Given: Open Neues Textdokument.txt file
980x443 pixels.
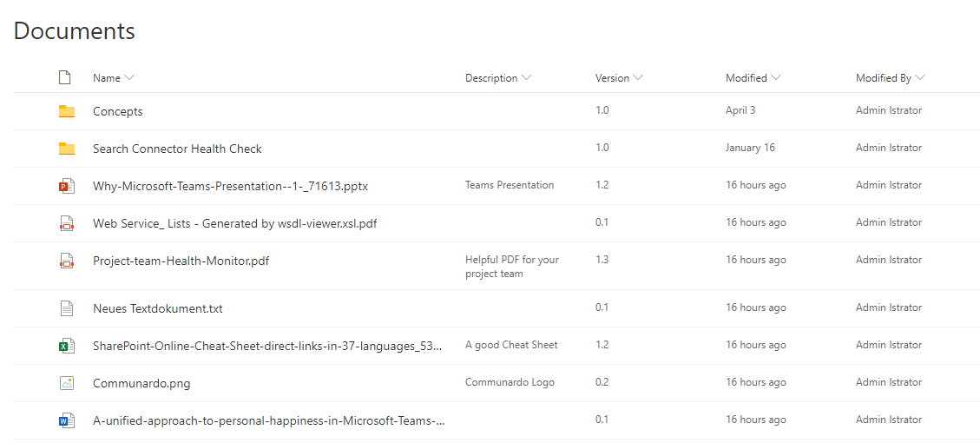Looking at the screenshot, I should (x=158, y=308).
